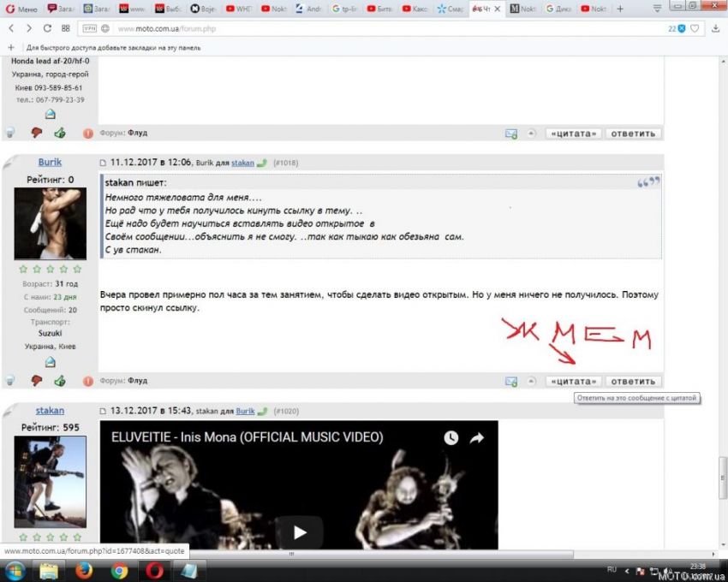The height and width of the screenshot is (582, 728).
Task: View stakan's guitarist avatar image
Action: (x=51, y=482)
